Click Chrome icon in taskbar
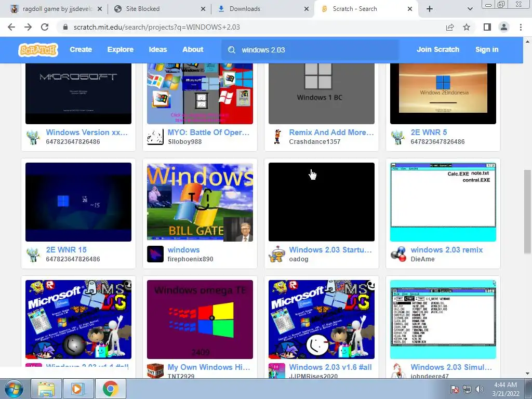The width and height of the screenshot is (532, 399). [x=110, y=389]
